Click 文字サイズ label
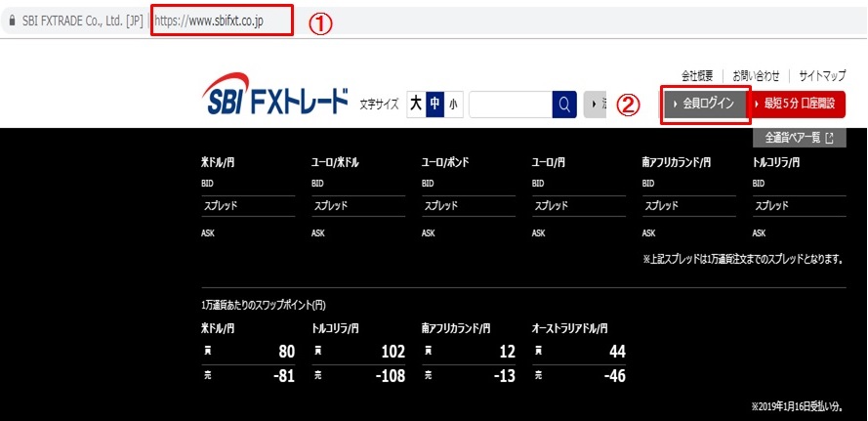Screen dimensions: 868x421 [x=379, y=105]
